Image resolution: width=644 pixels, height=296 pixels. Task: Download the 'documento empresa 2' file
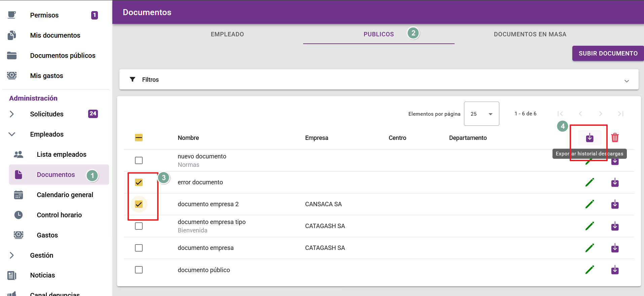615,205
